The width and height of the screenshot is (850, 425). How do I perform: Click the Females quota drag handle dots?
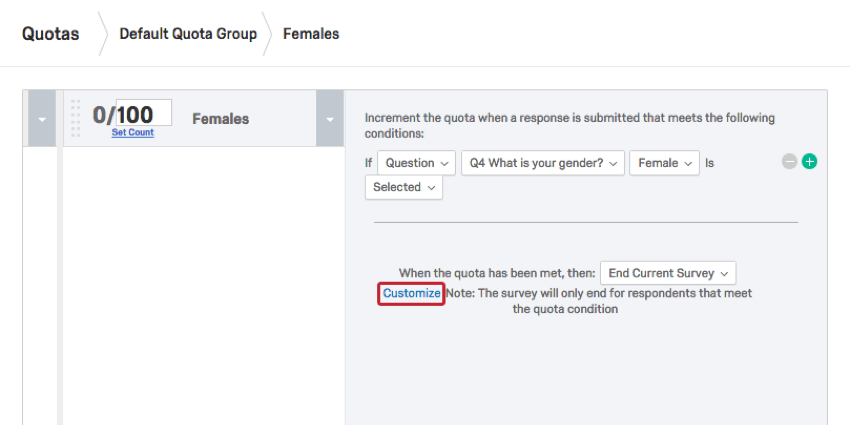76,118
